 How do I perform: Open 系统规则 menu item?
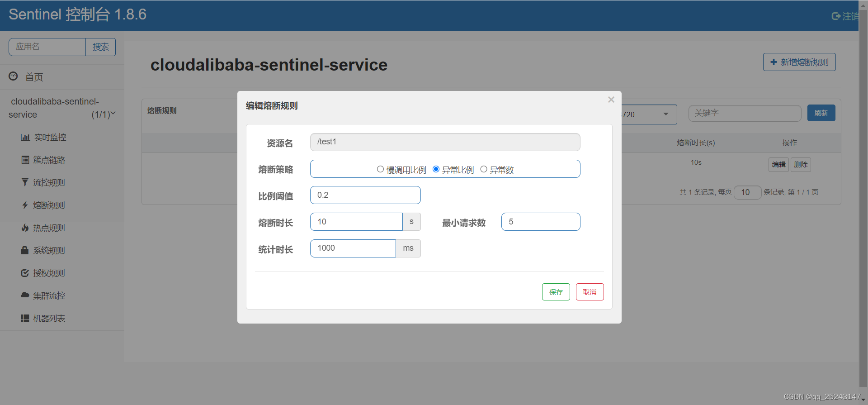click(49, 250)
